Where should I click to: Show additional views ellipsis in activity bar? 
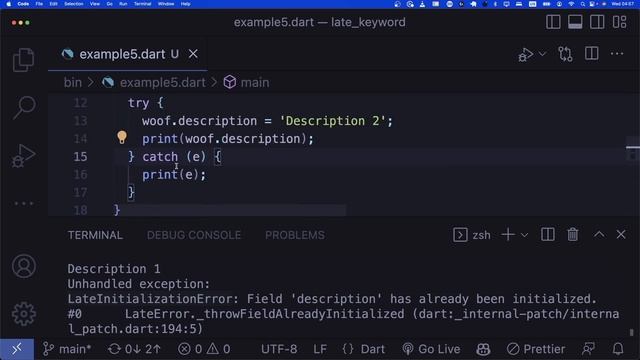(24, 203)
